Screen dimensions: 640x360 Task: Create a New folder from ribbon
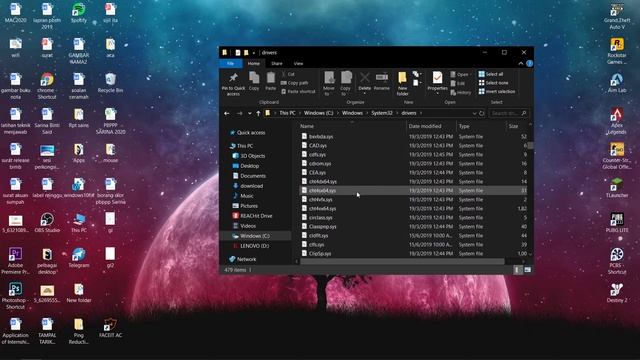tap(402, 84)
